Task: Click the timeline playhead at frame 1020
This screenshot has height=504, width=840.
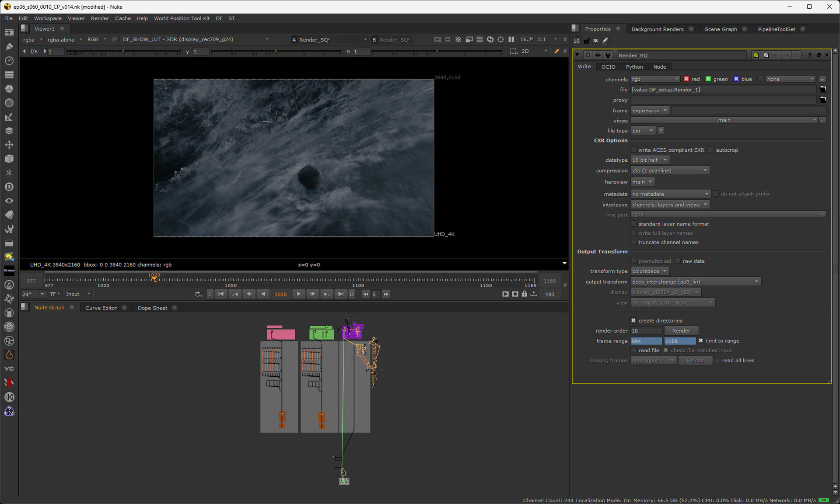Action: click(154, 278)
